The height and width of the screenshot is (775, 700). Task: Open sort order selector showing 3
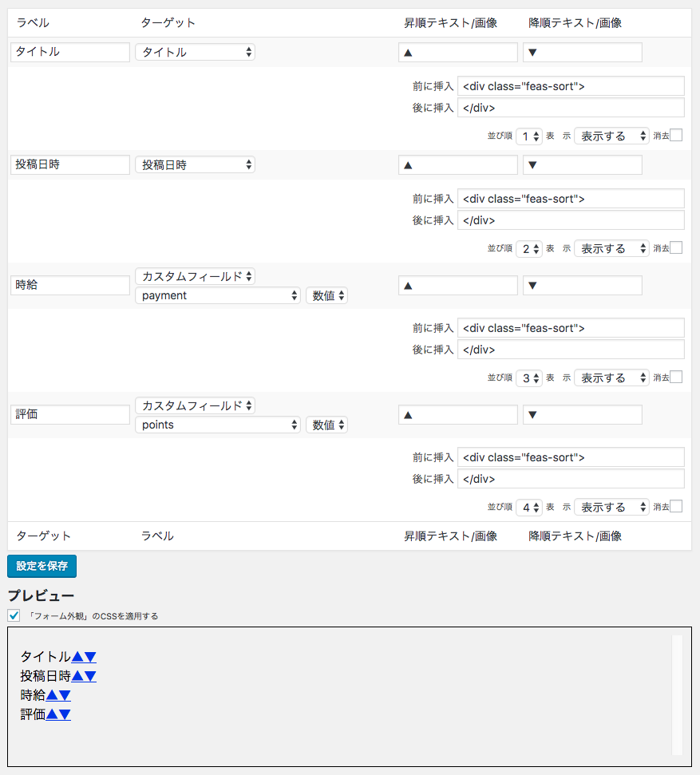pyautogui.click(x=529, y=378)
